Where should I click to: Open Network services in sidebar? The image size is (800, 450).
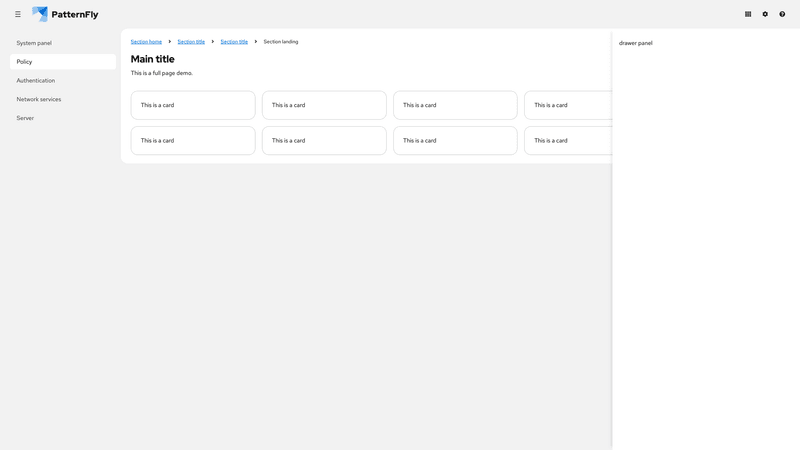pos(39,99)
